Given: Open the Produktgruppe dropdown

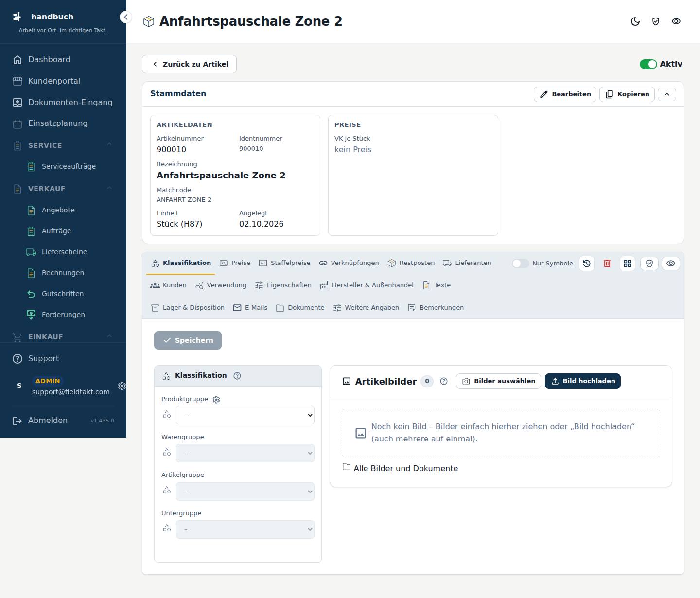Looking at the screenshot, I should [x=245, y=416].
